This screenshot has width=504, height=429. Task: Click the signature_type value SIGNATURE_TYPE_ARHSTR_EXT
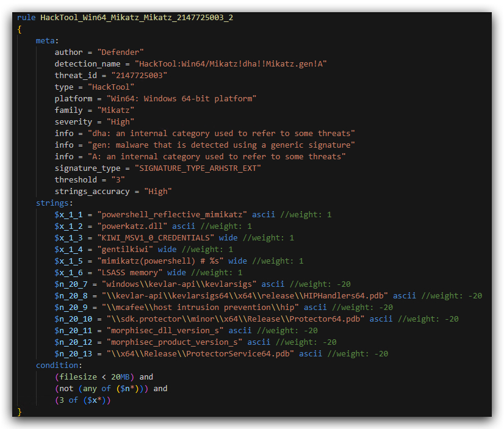click(198, 168)
